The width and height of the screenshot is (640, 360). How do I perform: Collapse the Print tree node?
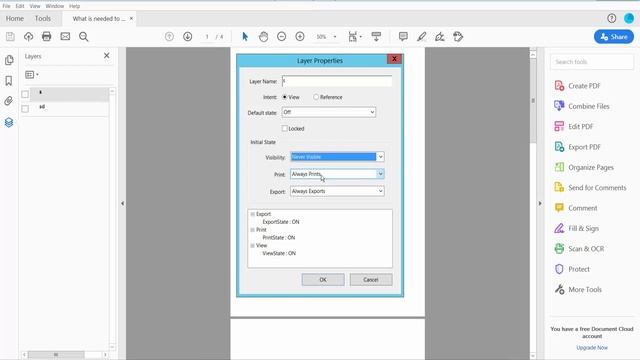click(252, 230)
